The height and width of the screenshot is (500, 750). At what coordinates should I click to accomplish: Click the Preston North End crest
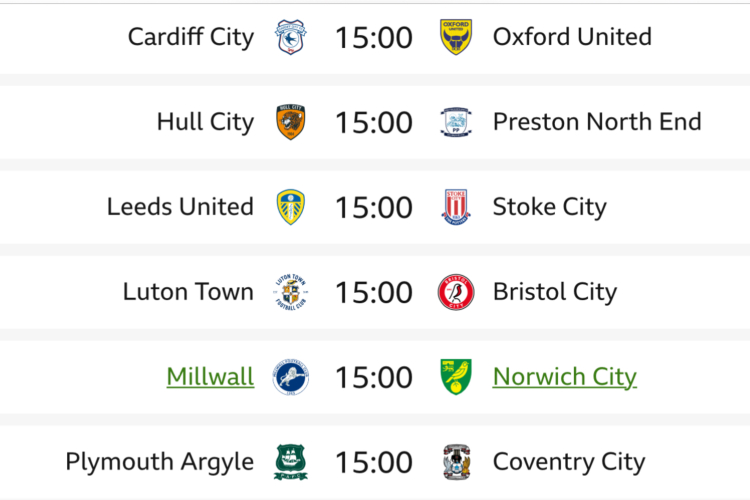tap(456, 122)
